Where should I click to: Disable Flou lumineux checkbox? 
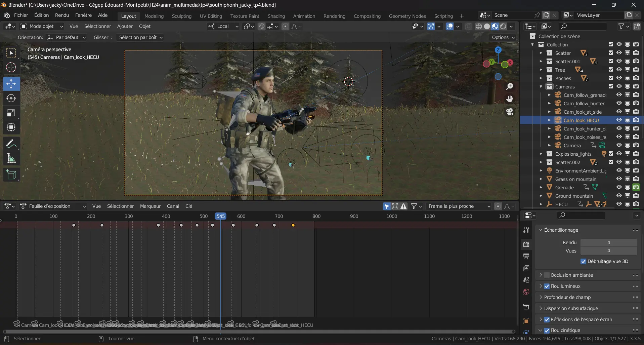coord(547,286)
